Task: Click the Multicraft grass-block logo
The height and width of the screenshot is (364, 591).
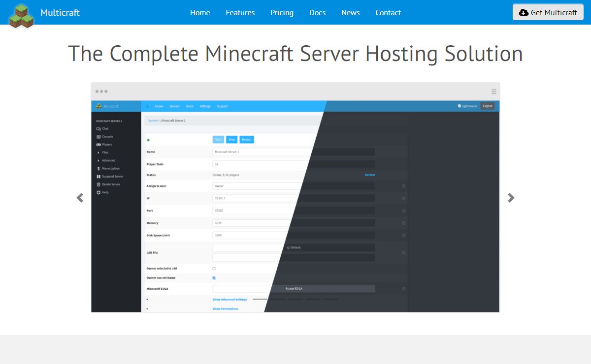Action: [x=21, y=15]
